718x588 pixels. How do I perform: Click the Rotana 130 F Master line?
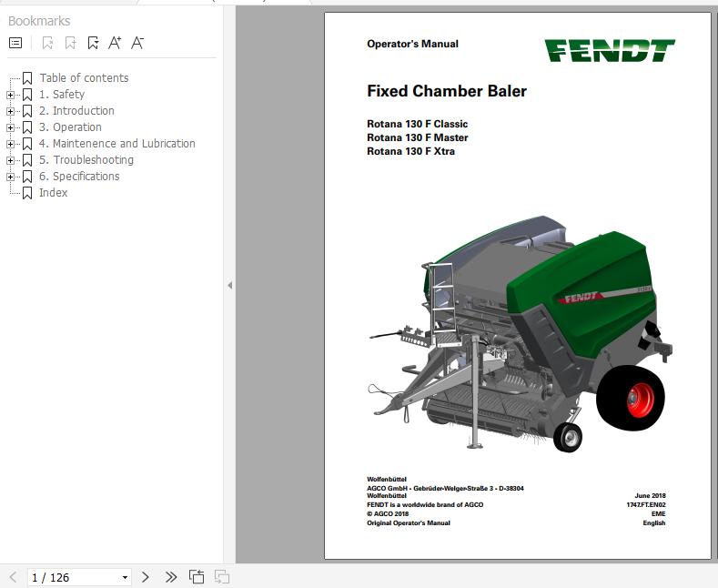(418, 137)
